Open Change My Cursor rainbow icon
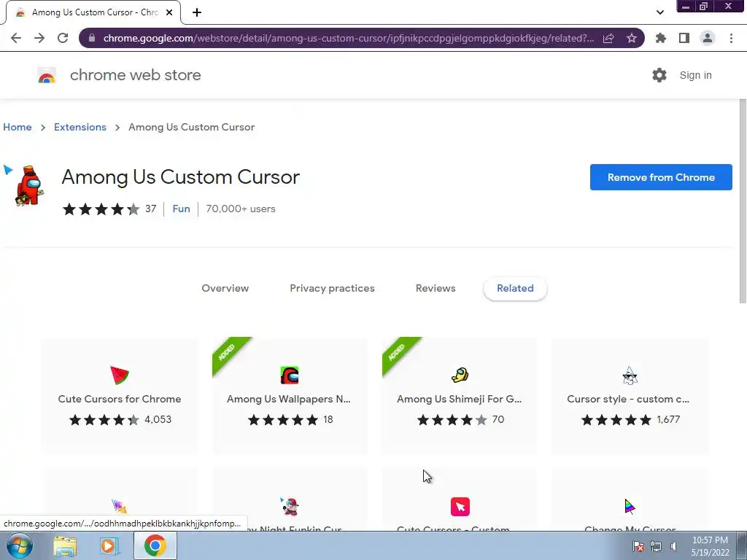 [x=630, y=507]
